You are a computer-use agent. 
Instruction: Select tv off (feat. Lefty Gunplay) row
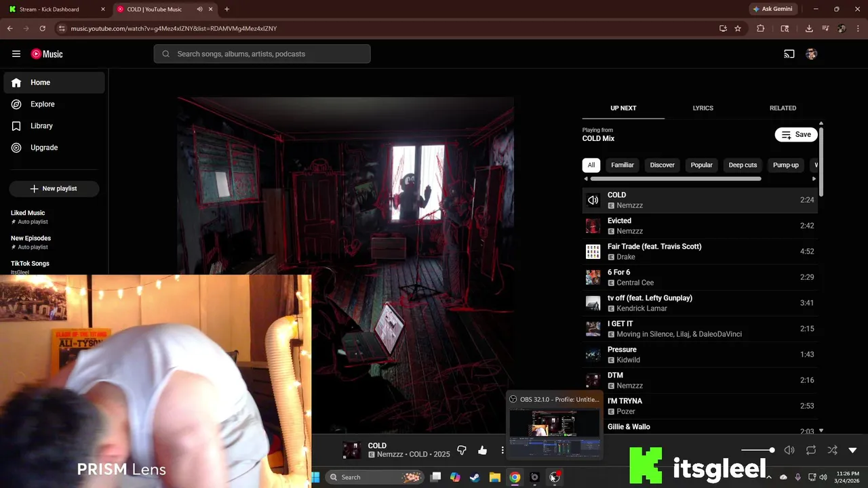[x=700, y=303]
